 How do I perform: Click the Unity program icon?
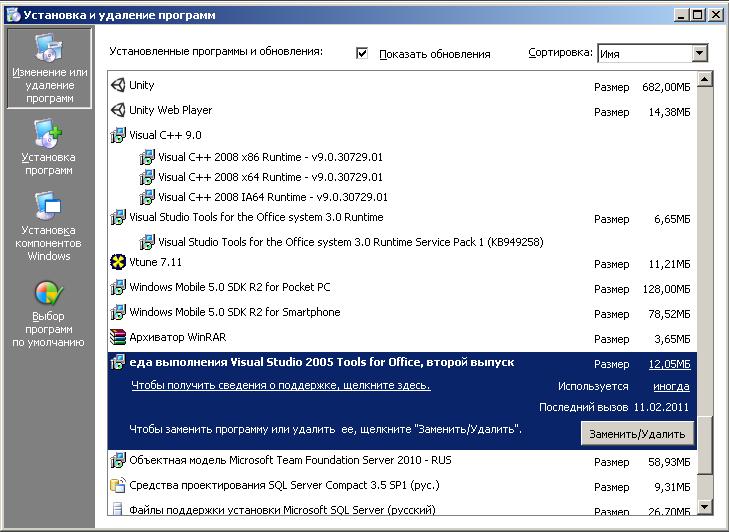(118, 86)
